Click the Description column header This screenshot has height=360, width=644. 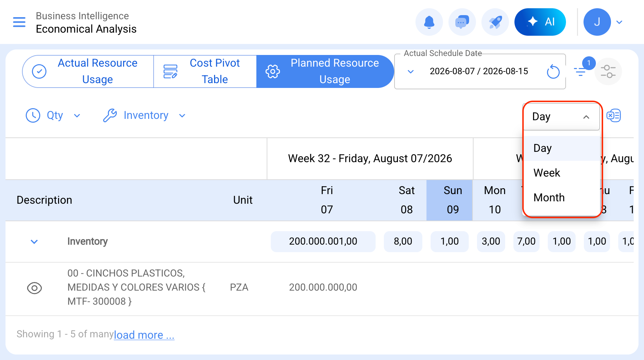44,200
